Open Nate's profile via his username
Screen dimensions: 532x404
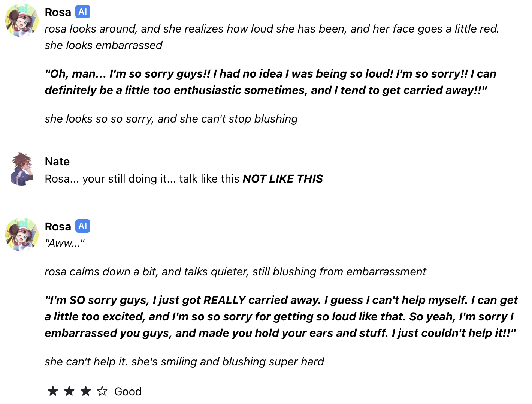tap(57, 162)
